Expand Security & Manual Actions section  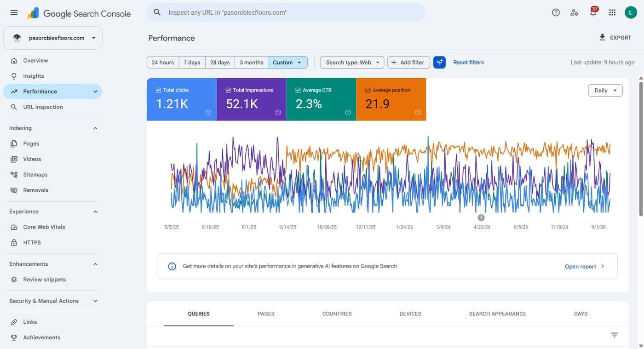pos(95,301)
